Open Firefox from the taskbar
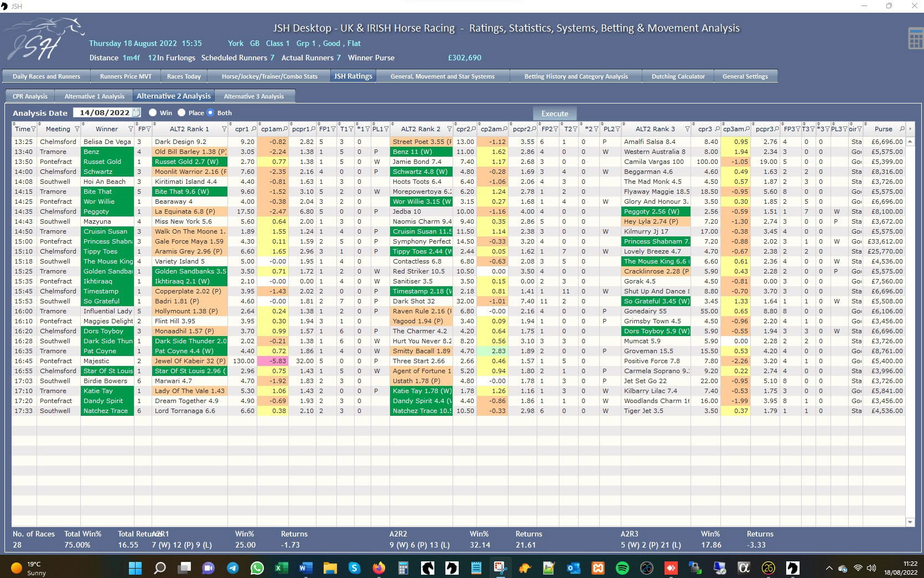This screenshot has height=578, width=924. pos(379,567)
